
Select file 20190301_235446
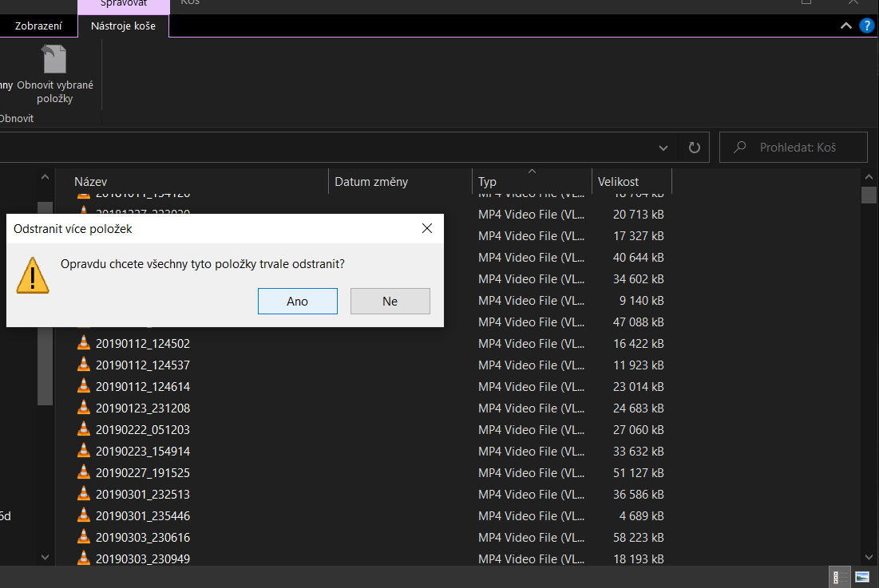point(142,516)
